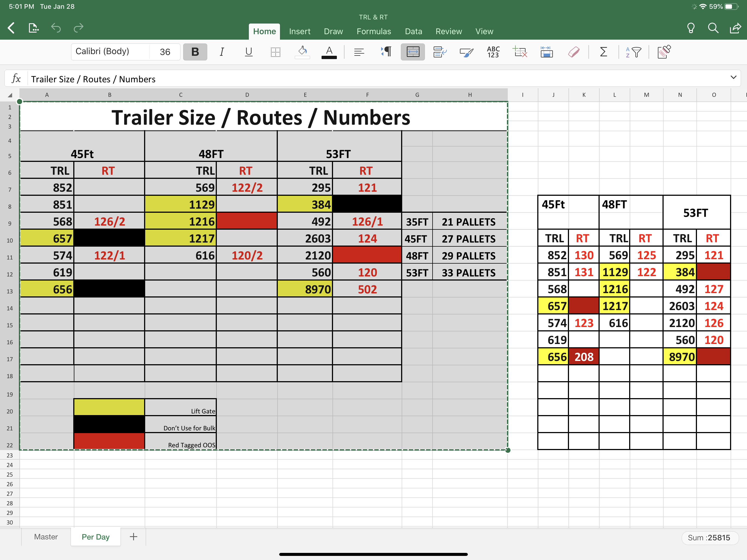The image size is (747, 560).
Task: Toggle Merge and Center button
Action: 412,52
